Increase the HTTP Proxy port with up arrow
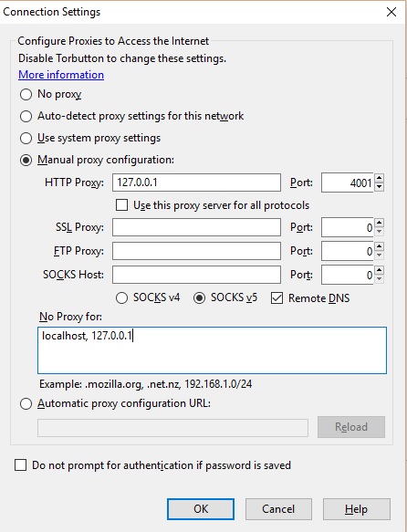The width and height of the screenshot is (407, 532). point(380,178)
